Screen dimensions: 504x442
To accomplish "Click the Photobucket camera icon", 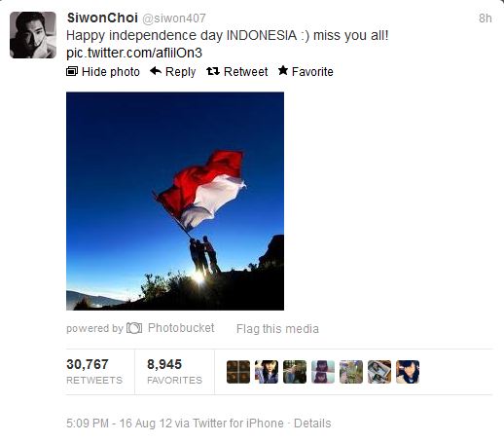I will 134,328.
